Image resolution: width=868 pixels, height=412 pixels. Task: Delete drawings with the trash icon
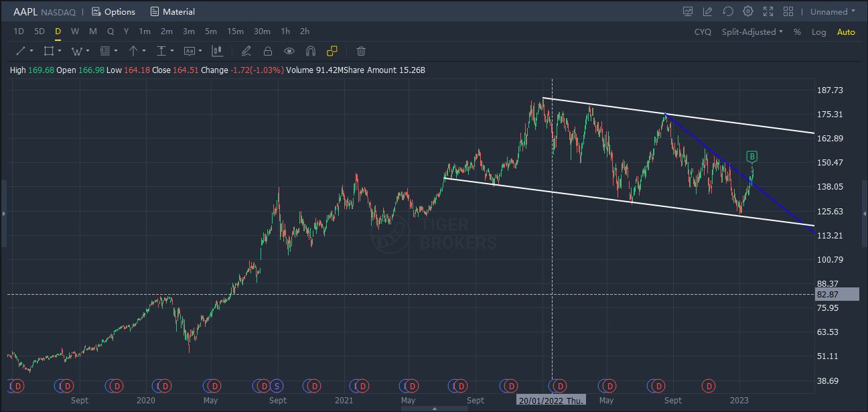point(361,51)
